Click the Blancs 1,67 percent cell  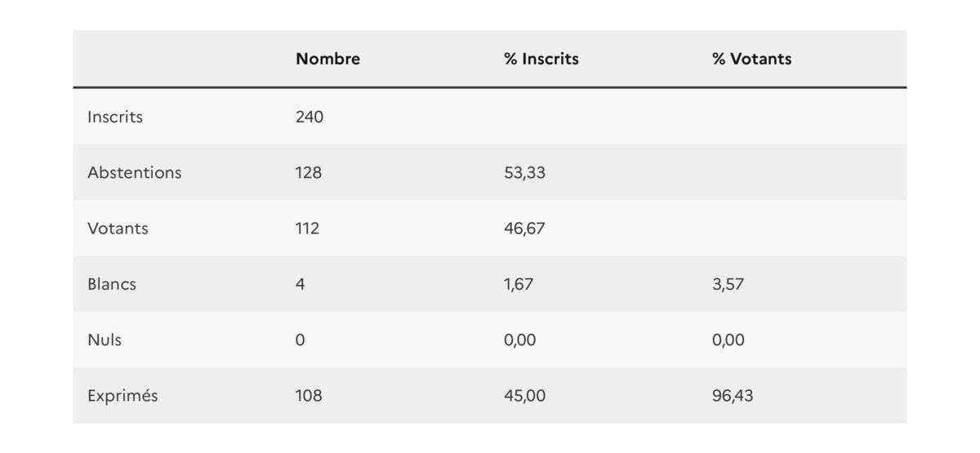click(x=519, y=284)
